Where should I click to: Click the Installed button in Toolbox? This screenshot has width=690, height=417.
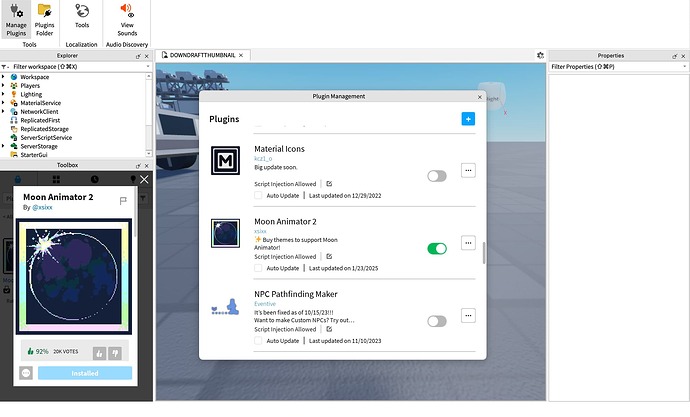click(85, 373)
